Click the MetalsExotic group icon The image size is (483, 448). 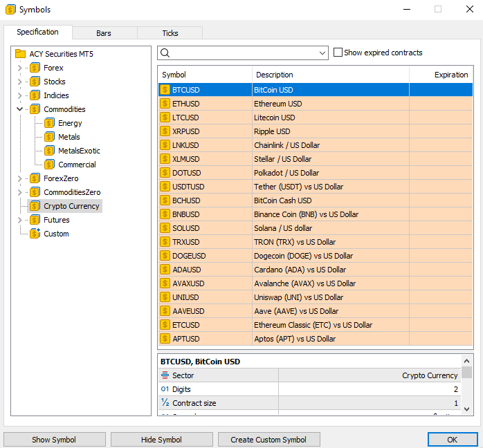[49, 151]
